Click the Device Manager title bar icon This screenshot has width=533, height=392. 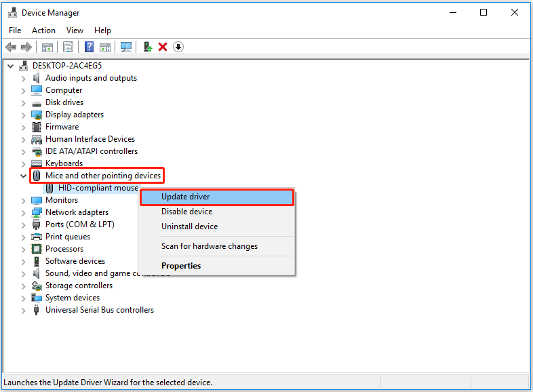13,13
